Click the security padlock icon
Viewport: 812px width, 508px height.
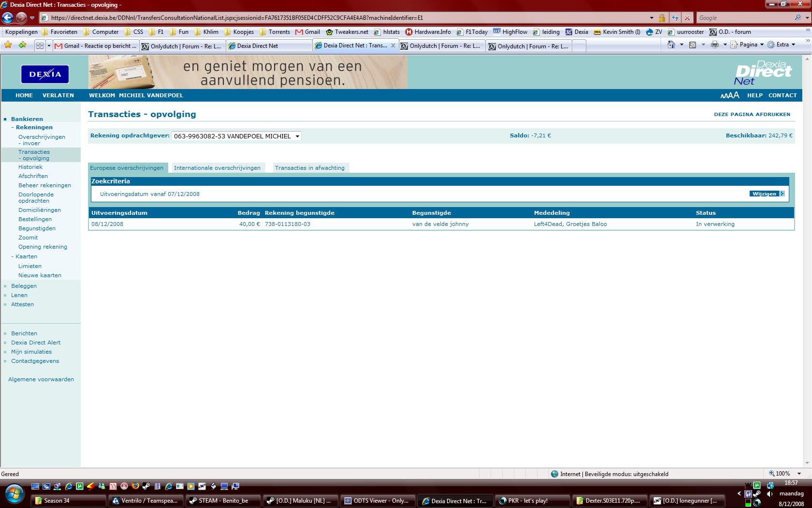662,18
